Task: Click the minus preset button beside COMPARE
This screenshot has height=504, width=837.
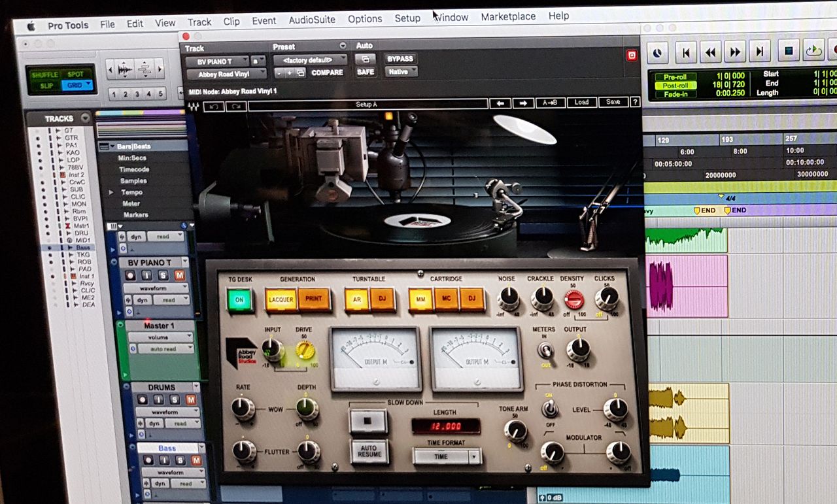Action: (280, 73)
